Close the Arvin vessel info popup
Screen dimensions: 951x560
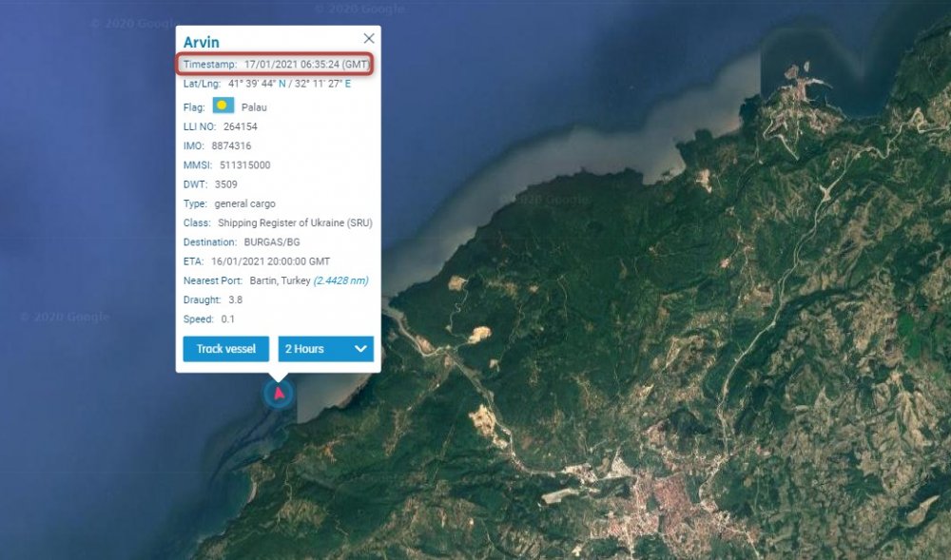pos(369,38)
